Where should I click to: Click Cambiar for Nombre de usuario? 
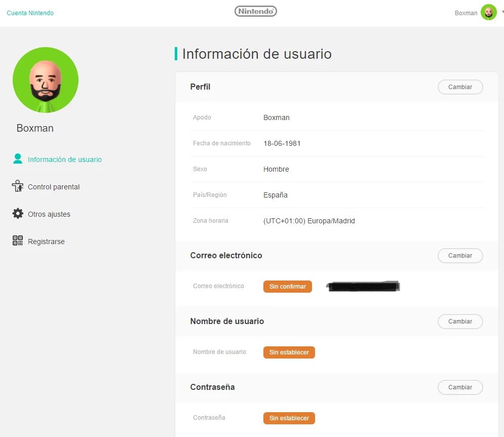[x=459, y=321]
